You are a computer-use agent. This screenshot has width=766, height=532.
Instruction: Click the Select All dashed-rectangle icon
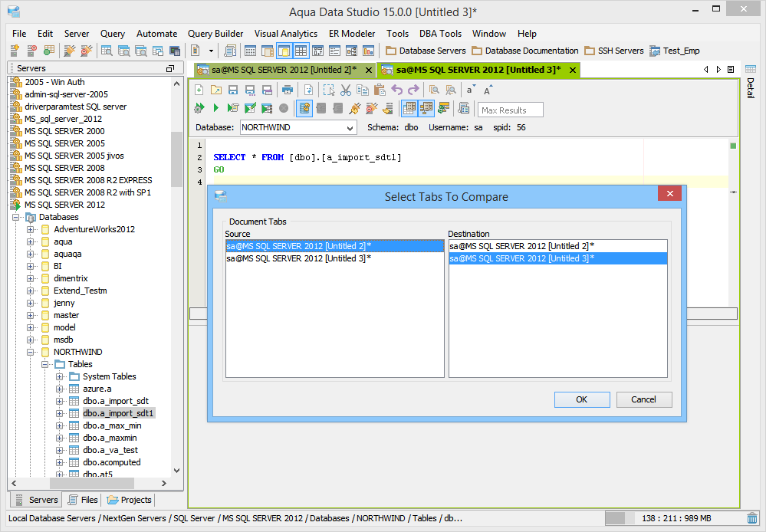[329, 90]
